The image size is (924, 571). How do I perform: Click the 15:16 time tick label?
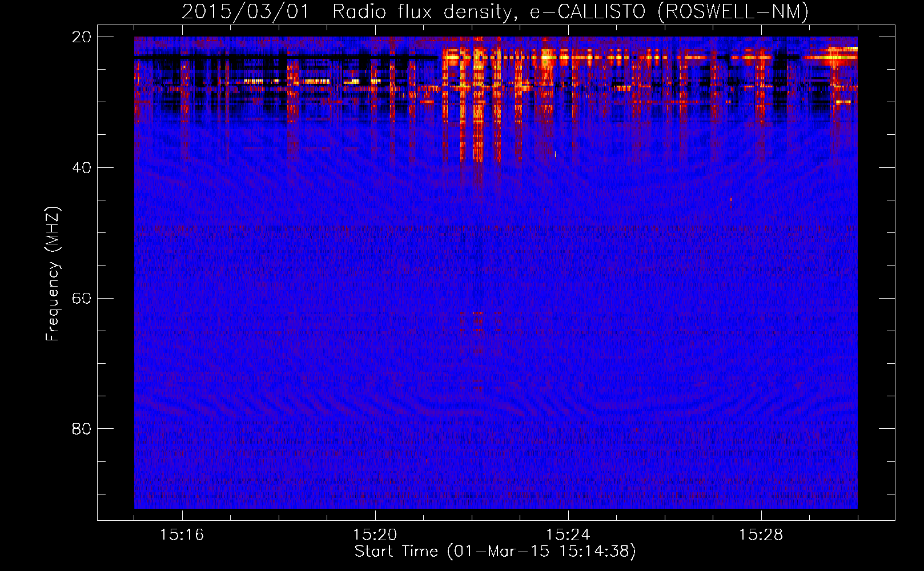click(182, 535)
